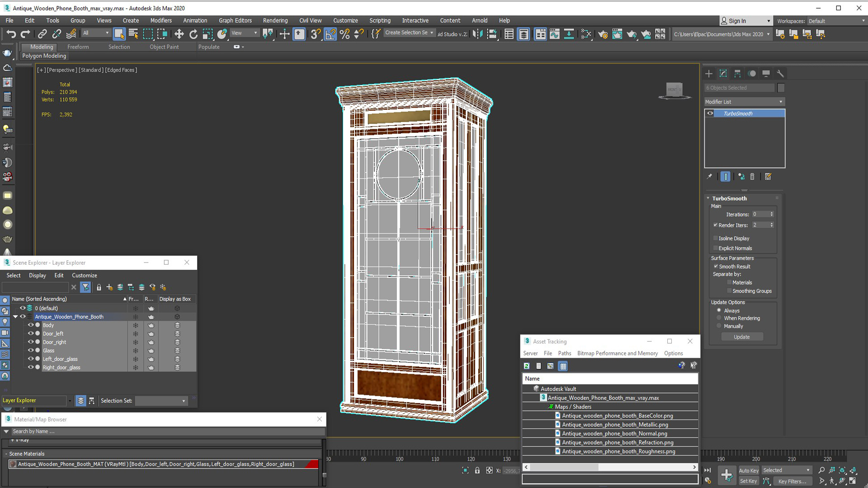Screen dimensions: 868x488
Task: Open Scene Explorer Customize menu
Action: tap(85, 276)
